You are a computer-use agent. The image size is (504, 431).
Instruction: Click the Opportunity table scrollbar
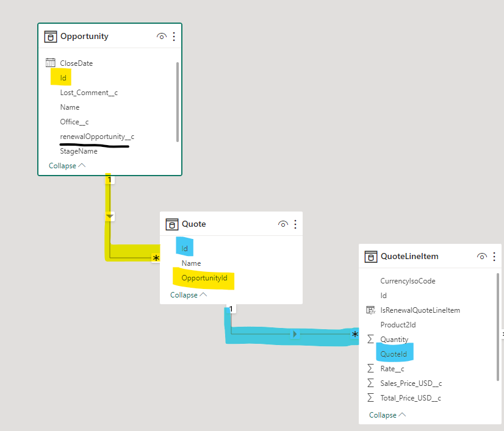point(178,102)
